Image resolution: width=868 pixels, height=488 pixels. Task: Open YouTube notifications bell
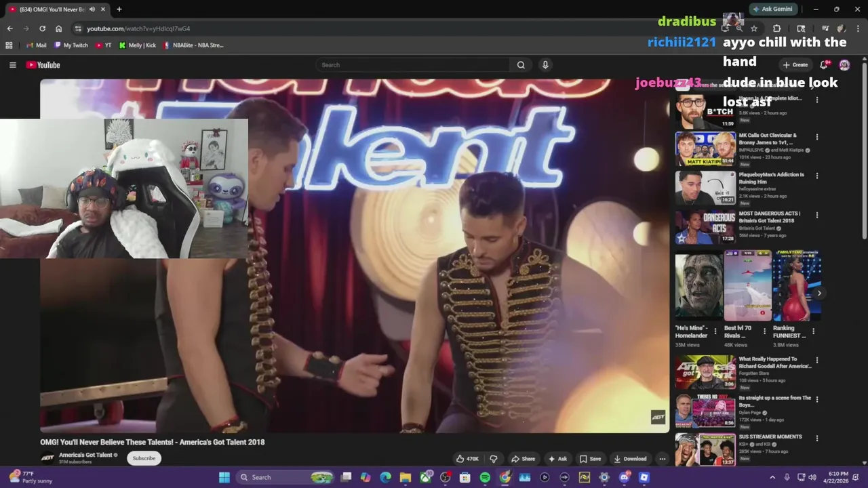824,65
